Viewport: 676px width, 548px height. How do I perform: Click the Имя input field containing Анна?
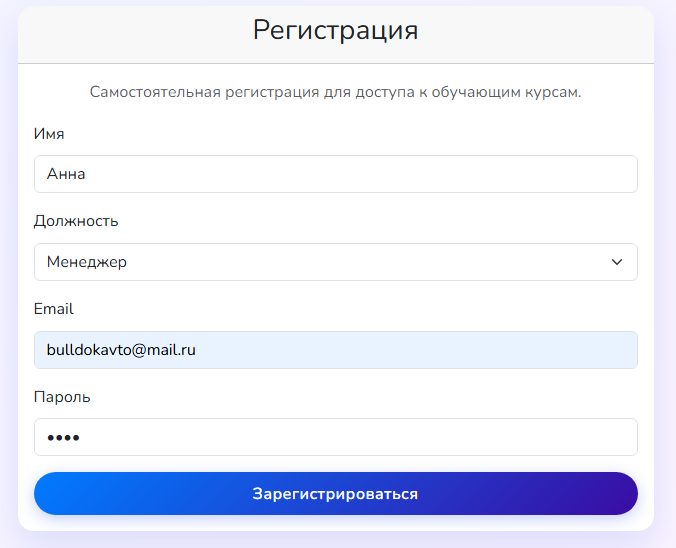(335, 174)
